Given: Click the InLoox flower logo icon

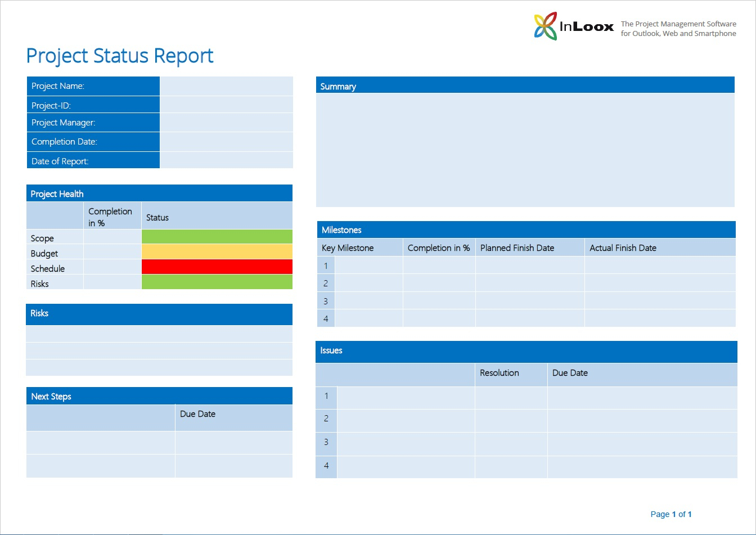Looking at the screenshot, I should (544, 25).
